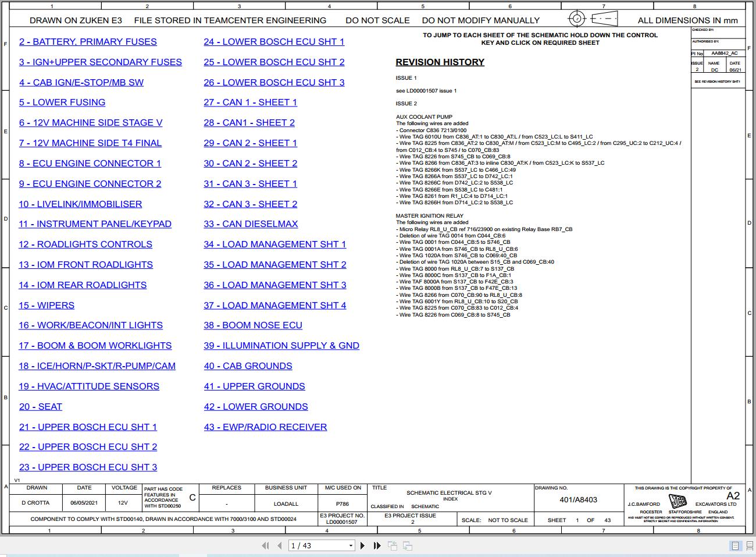Screen dimensions: 756x557
Task: Go to the 20 - SEAT sheet
Action: click(41, 407)
